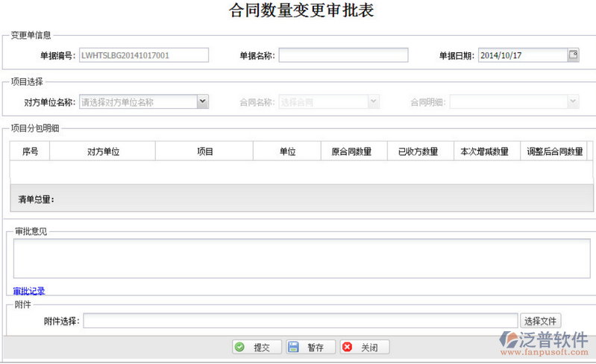Expand the 合同名称 dropdown
This screenshot has width=596, height=364.
[x=374, y=102]
